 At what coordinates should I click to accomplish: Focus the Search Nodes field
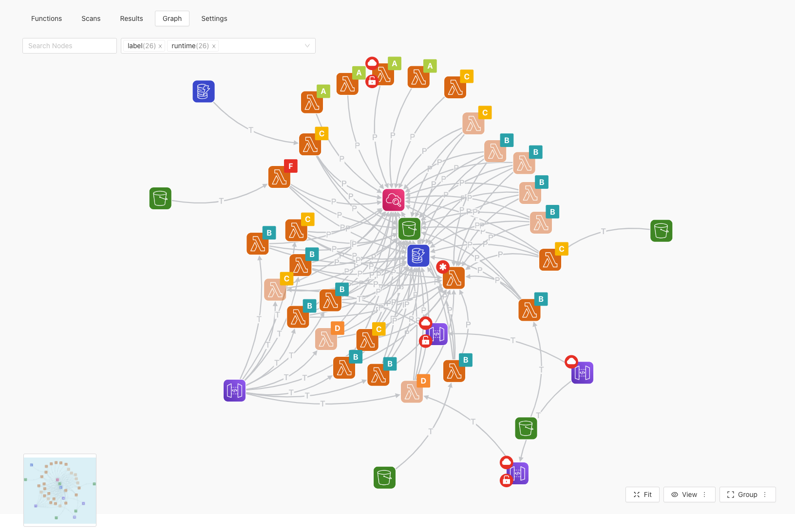click(x=70, y=46)
